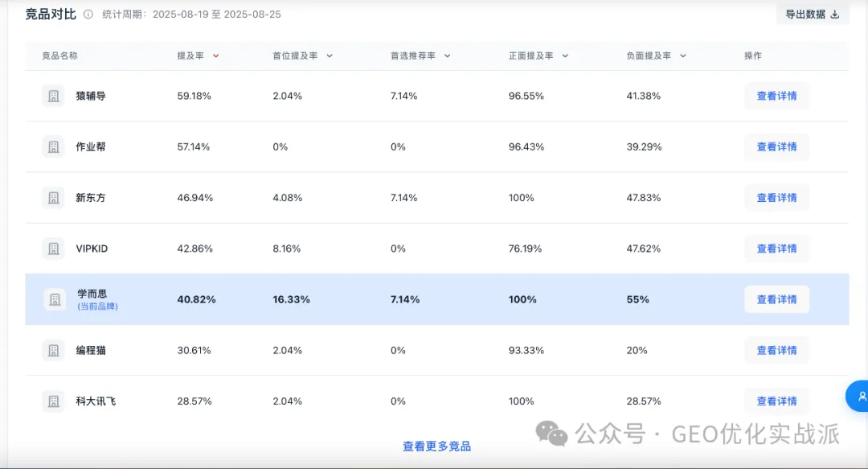This screenshot has height=469, width=868.
Task: Click the 16.33% first-mention value
Action: 291,299
